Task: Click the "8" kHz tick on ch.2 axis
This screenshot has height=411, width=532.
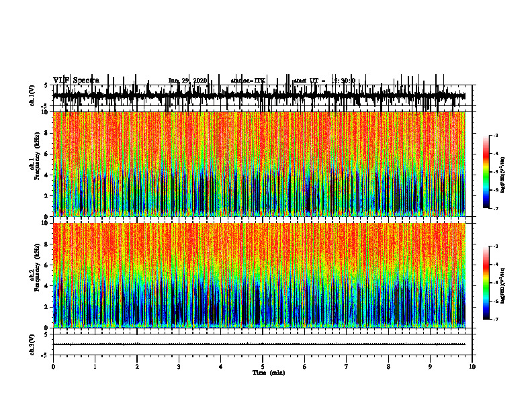Action: 47,244
